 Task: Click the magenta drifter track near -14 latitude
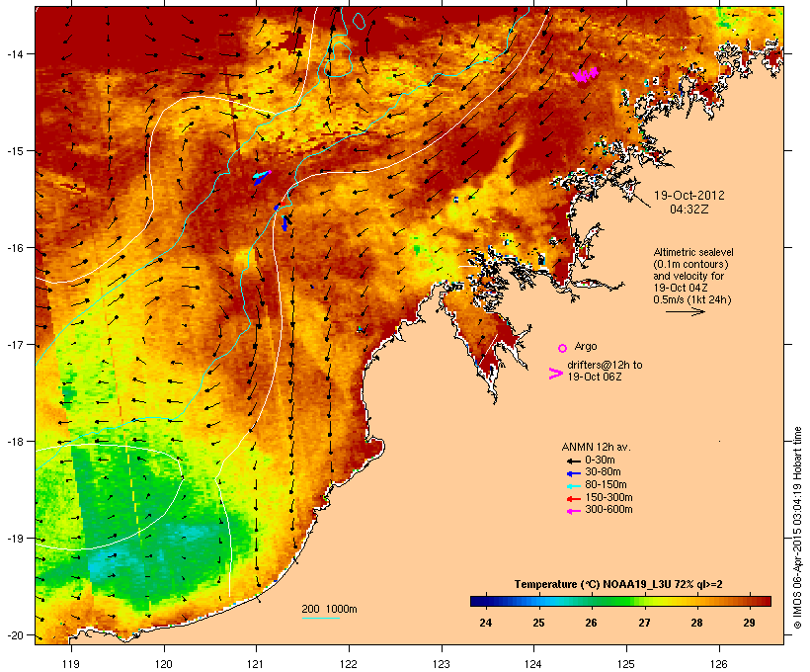click(x=586, y=75)
